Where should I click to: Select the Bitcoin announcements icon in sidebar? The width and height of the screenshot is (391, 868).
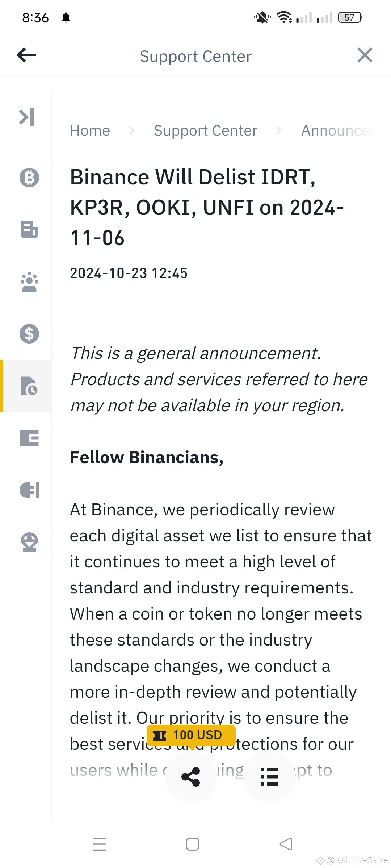coord(29,177)
